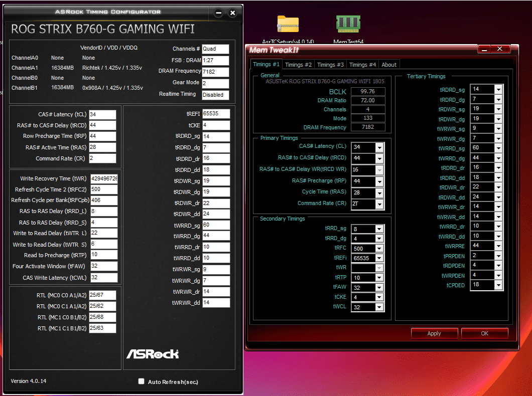Screen dimensions: 532x396
Task: Switch to the Timings #3 tab
Action: pos(330,65)
